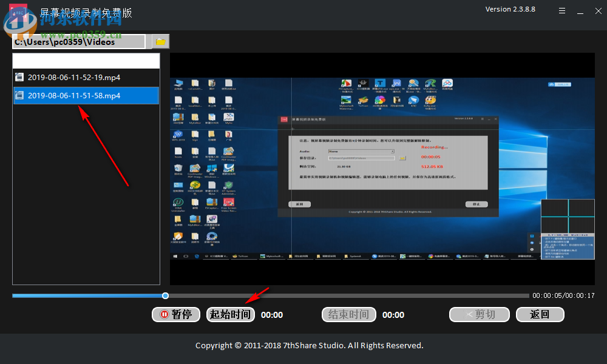Click the unplayed part of seek bar
This screenshot has height=364, width=607.
[348, 296]
